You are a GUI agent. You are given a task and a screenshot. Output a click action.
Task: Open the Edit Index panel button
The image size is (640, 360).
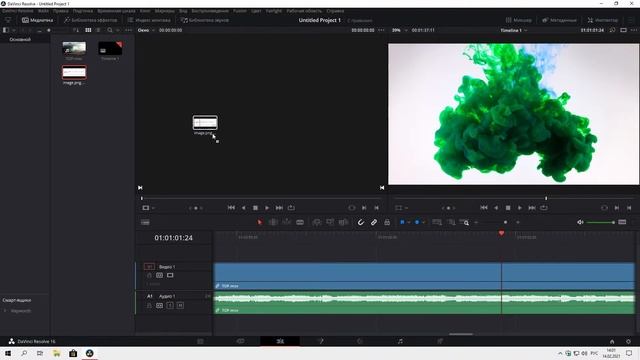pos(149,20)
